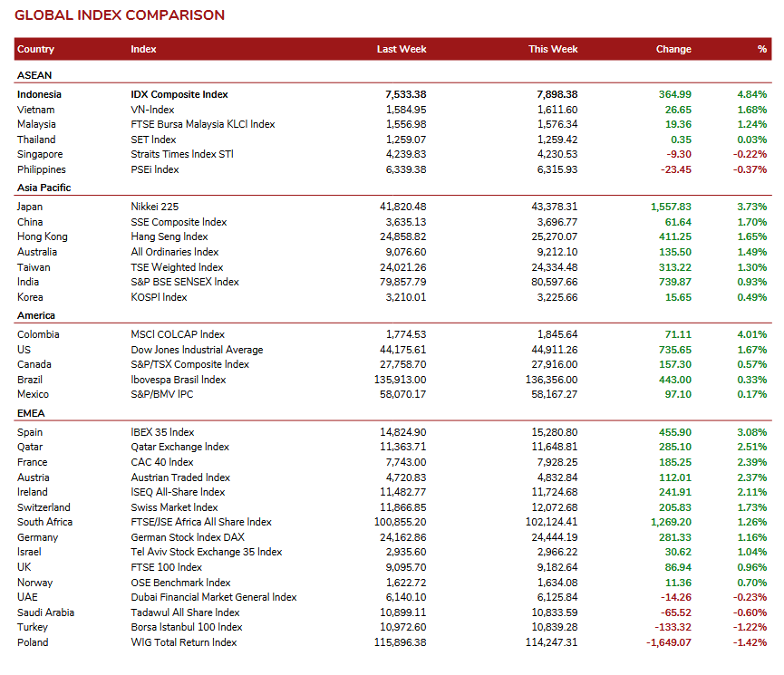This screenshot has width=784, height=675.
Task: Click 'Tadawul All Share Index' cell
Action: 185,612
